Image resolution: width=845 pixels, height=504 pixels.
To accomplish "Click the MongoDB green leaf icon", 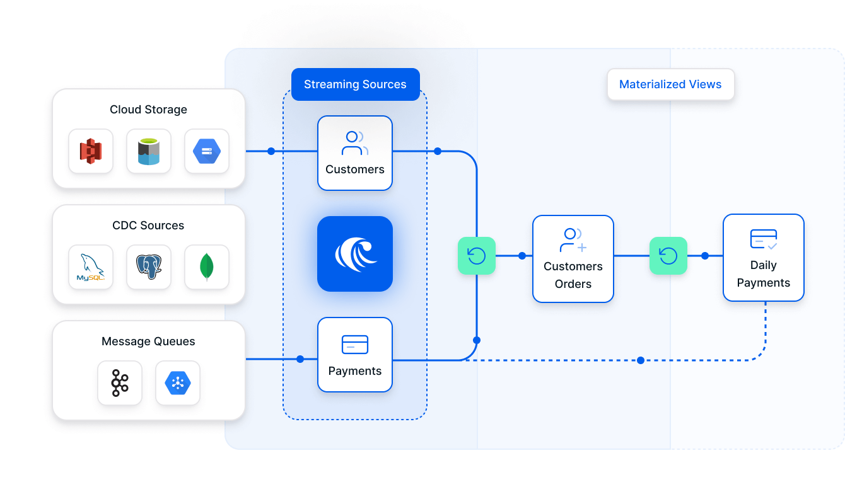I will click(x=207, y=267).
